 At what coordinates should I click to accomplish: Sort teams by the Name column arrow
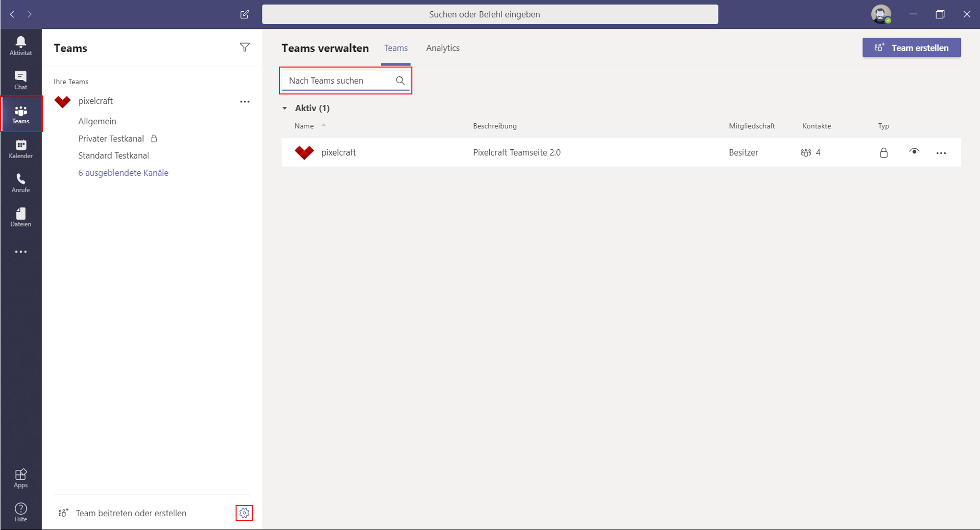tap(324, 125)
